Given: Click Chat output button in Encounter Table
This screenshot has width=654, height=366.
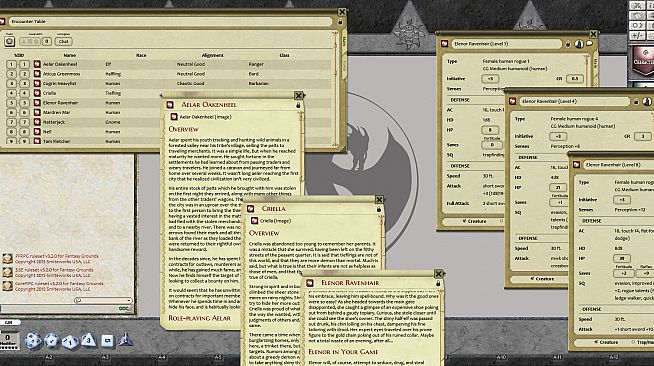Looking at the screenshot, I should 63,41.
